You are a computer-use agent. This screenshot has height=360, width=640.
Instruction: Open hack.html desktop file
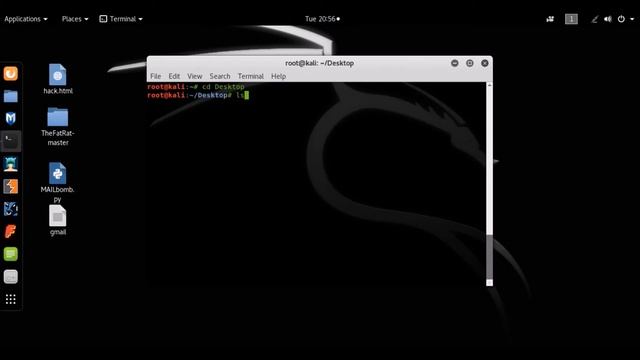58,79
